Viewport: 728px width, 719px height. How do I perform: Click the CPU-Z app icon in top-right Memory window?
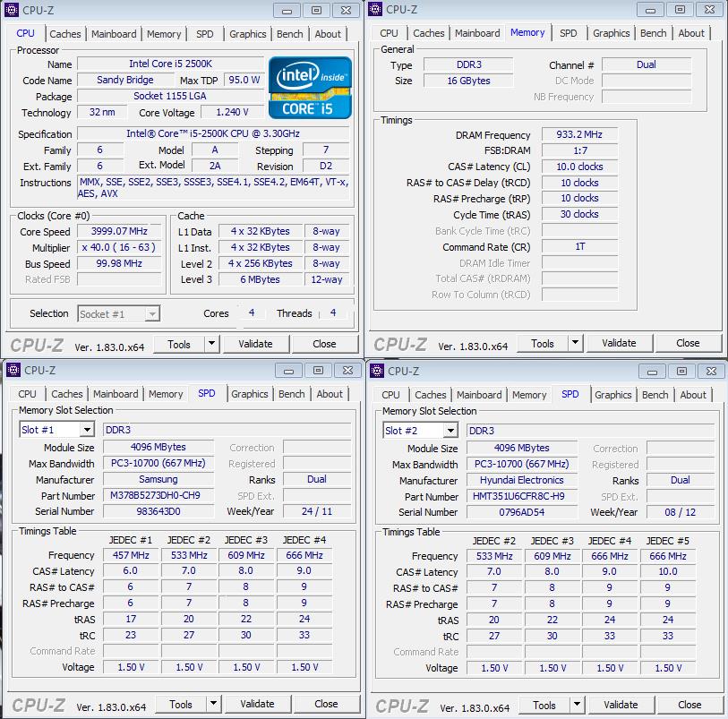pos(375,9)
